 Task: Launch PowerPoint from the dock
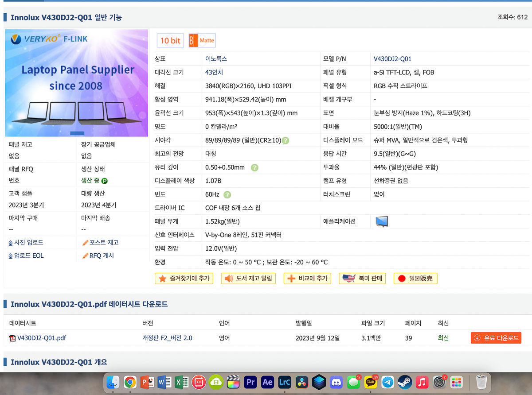[x=147, y=381]
